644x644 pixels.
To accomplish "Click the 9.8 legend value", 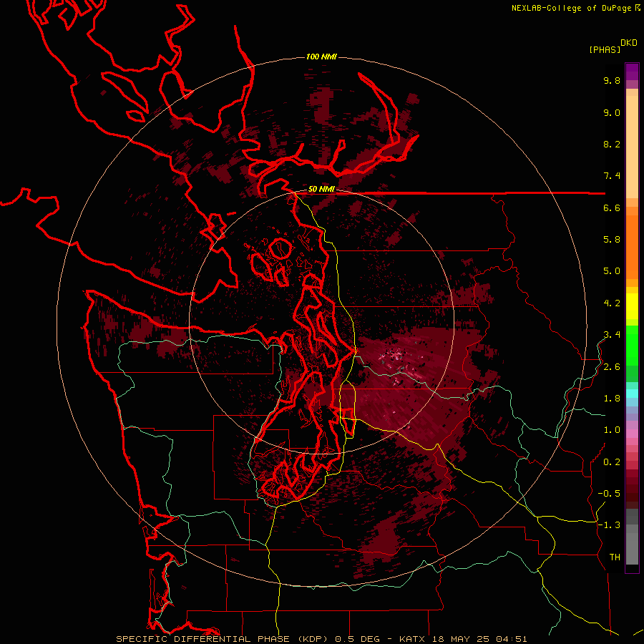I will click(x=612, y=80).
